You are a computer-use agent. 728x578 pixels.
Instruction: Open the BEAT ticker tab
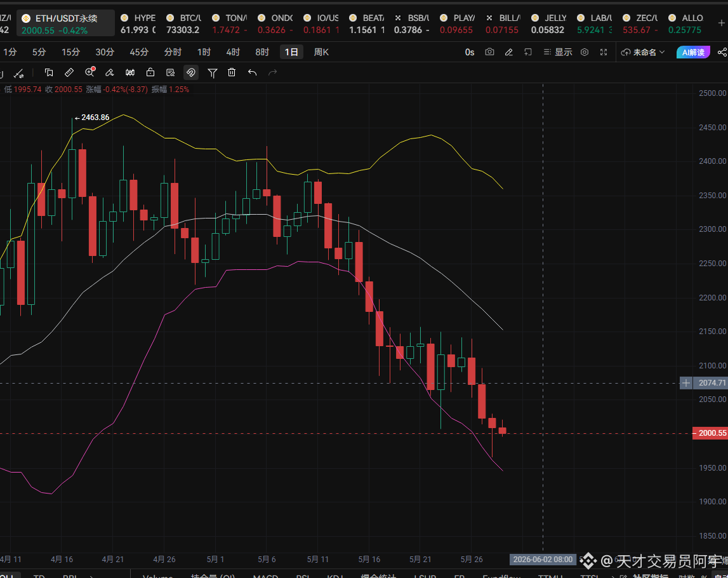(367, 24)
